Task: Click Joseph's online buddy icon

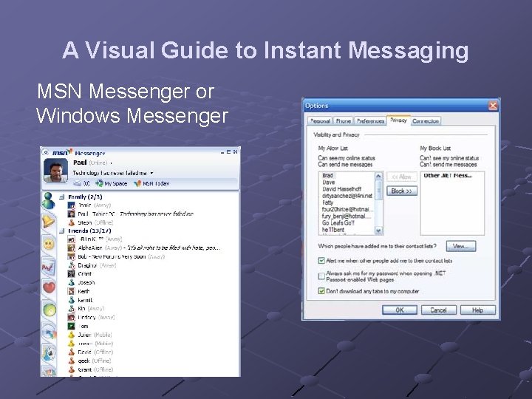Action: point(71,282)
